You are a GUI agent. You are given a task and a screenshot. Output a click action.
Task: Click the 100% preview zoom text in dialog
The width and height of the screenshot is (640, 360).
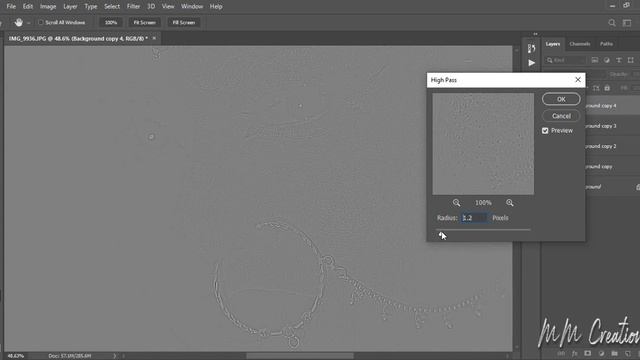(x=483, y=203)
